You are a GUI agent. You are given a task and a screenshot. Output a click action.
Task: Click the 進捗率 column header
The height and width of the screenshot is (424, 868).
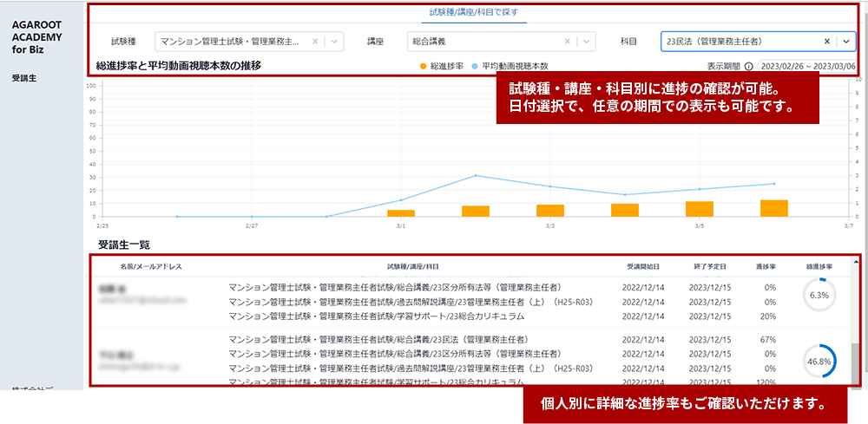coord(766,266)
